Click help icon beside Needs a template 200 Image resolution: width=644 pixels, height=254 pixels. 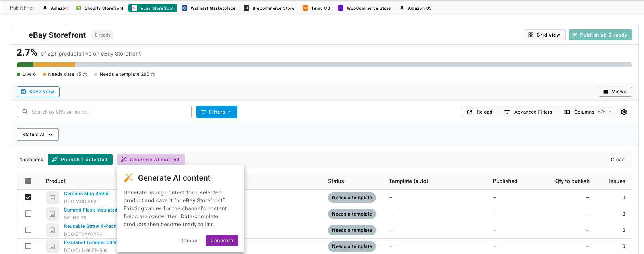(153, 75)
